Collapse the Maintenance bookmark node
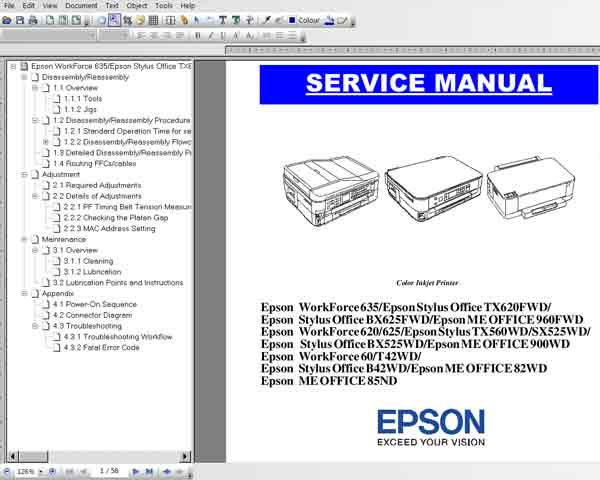Image resolution: width=600 pixels, height=480 pixels. [x=24, y=239]
